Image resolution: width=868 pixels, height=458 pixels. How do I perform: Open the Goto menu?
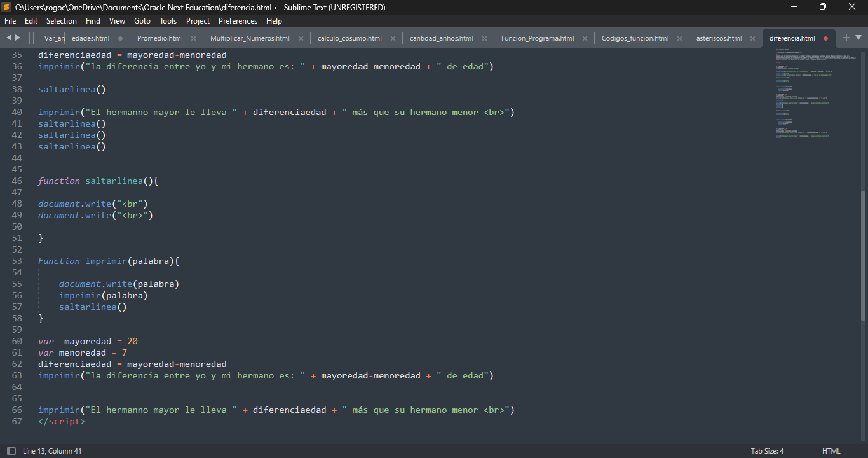coord(142,21)
